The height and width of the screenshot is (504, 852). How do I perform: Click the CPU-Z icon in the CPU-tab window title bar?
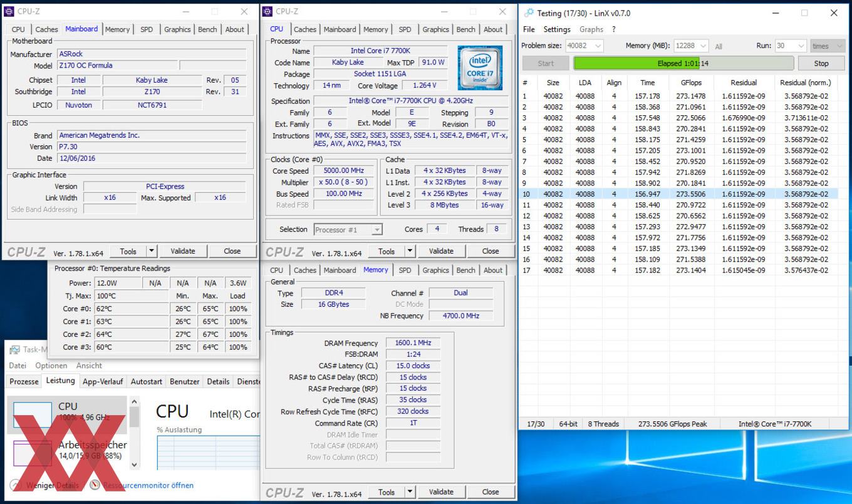point(268,11)
